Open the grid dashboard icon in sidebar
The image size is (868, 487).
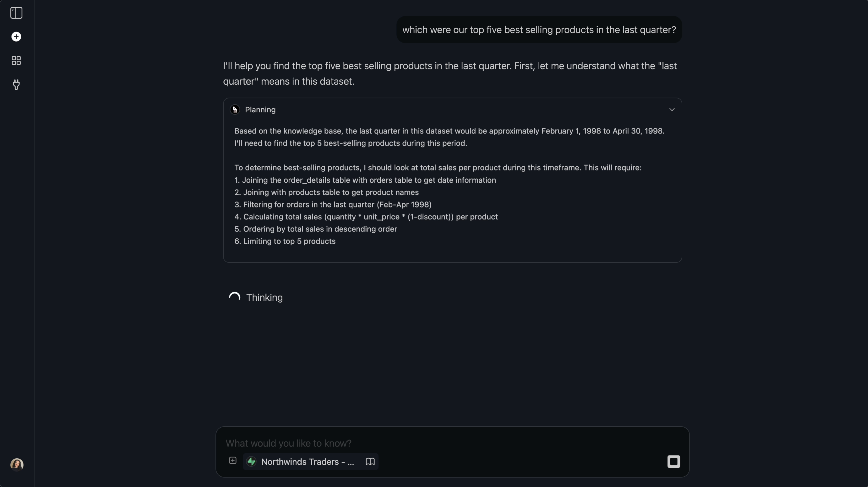16,61
